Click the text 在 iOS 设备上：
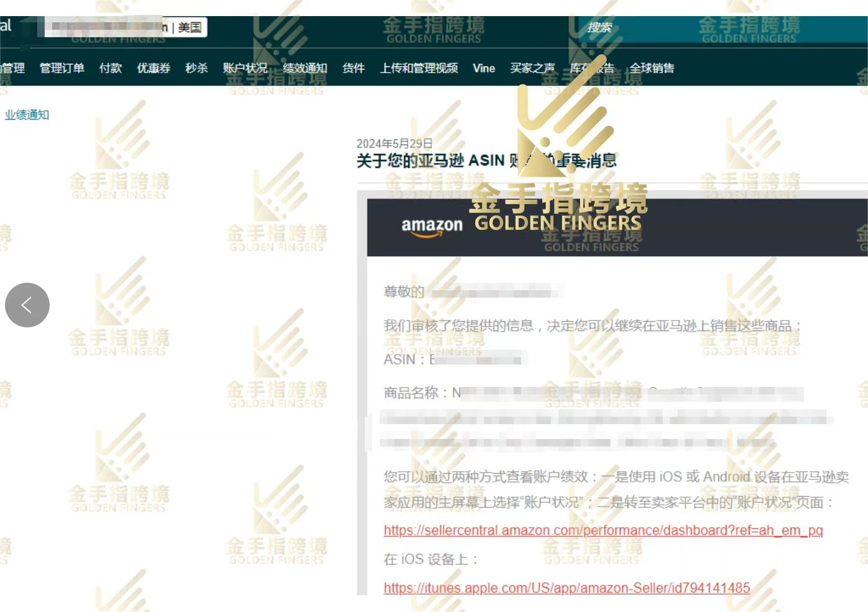 431,559
